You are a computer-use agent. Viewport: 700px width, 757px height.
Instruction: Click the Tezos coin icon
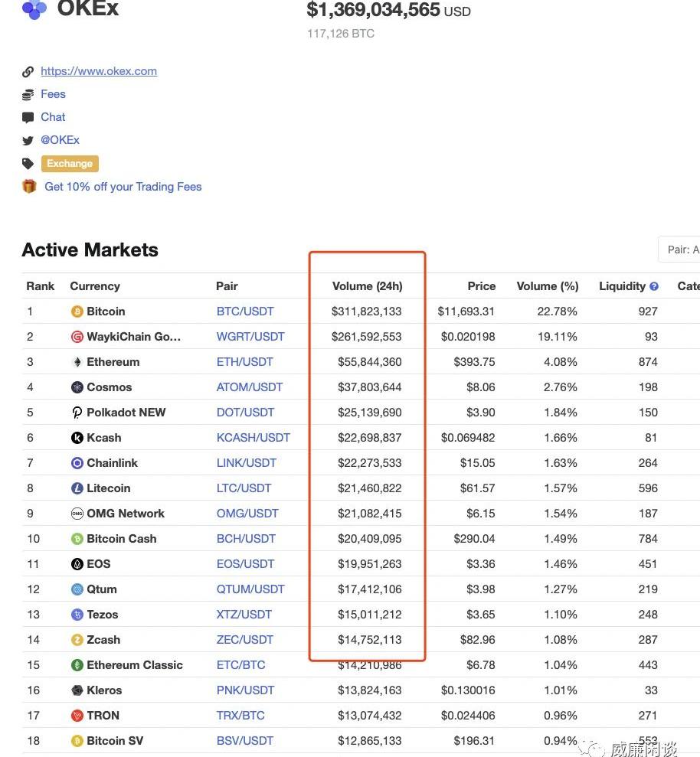(77, 615)
